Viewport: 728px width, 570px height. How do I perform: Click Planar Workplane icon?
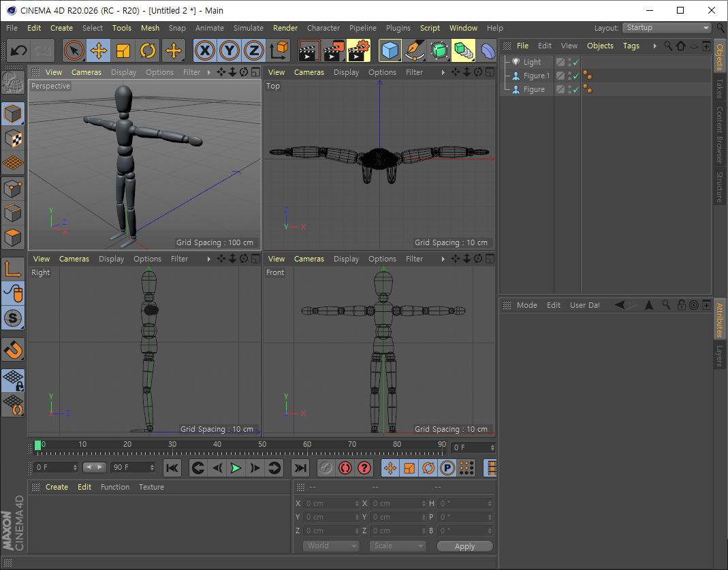point(13,405)
